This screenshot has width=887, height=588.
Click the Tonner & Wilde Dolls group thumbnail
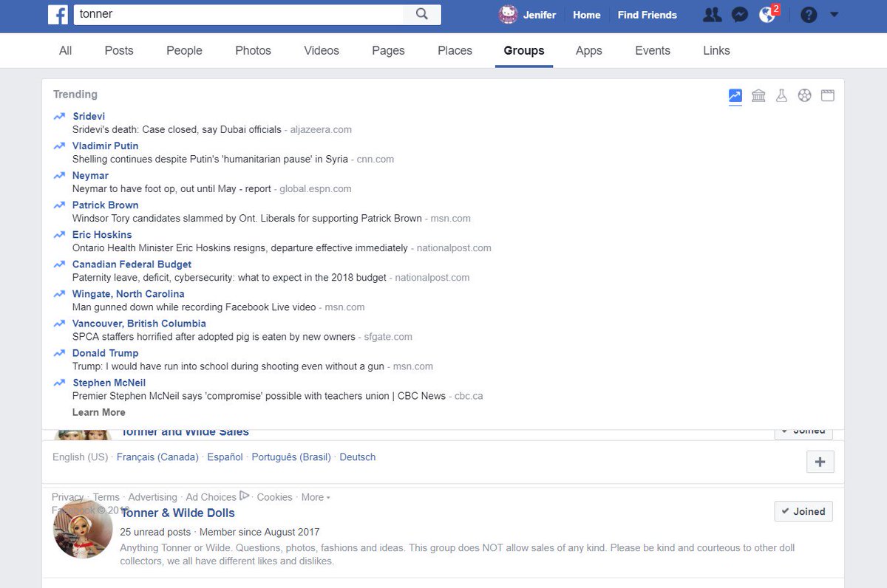(83, 528)
